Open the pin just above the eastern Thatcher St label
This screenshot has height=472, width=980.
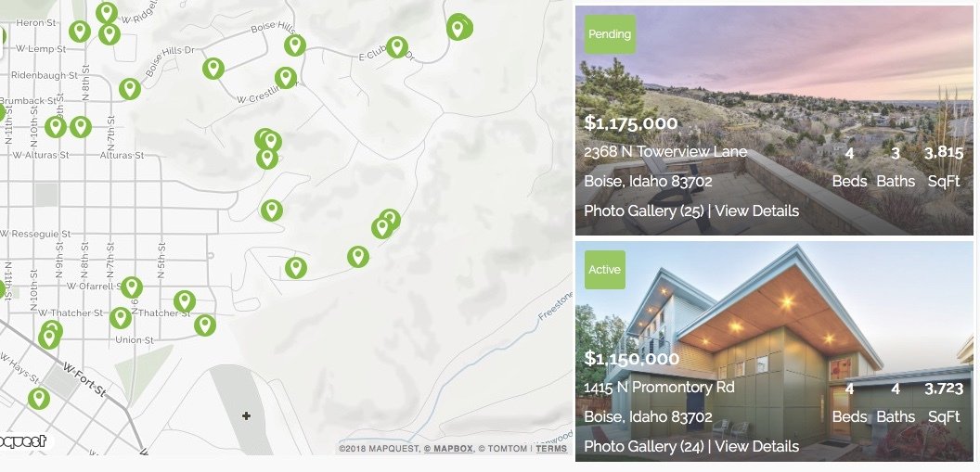coord(185,301)
